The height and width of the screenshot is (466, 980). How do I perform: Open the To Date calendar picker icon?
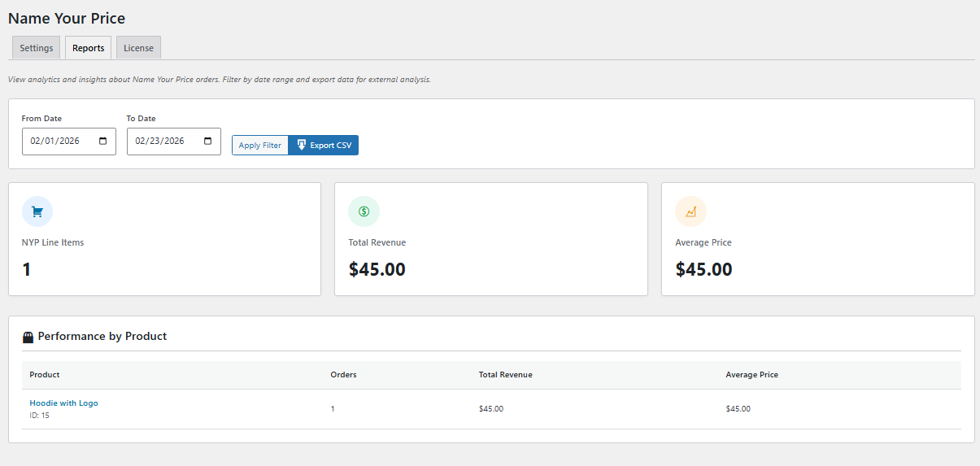207,141
